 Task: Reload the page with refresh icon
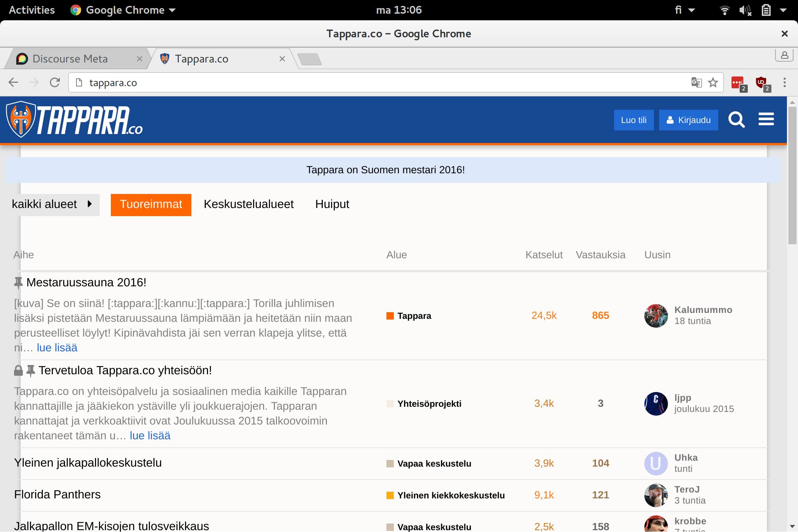(x=55, y=82)
